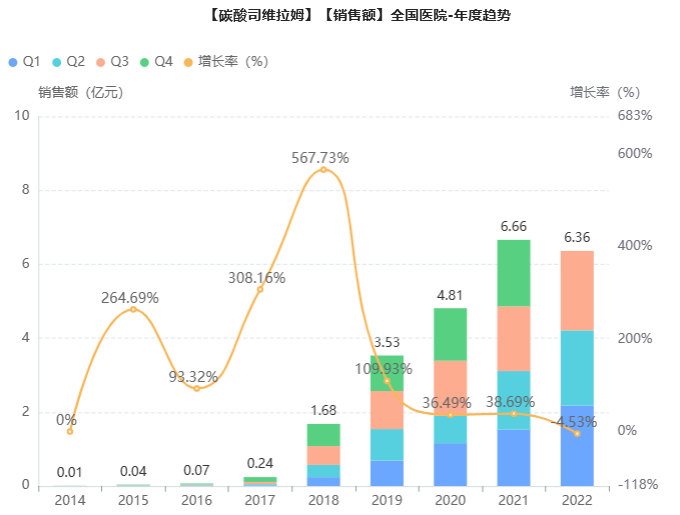Select the cyan Q2 segment of 2022 bar

577,368
